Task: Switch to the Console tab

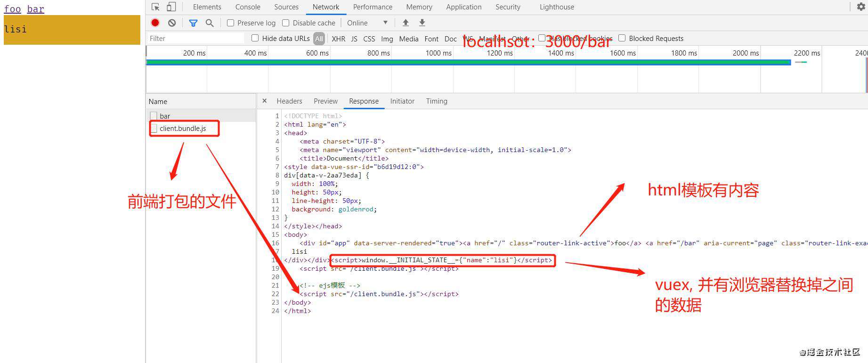Action: coord(248,7)
